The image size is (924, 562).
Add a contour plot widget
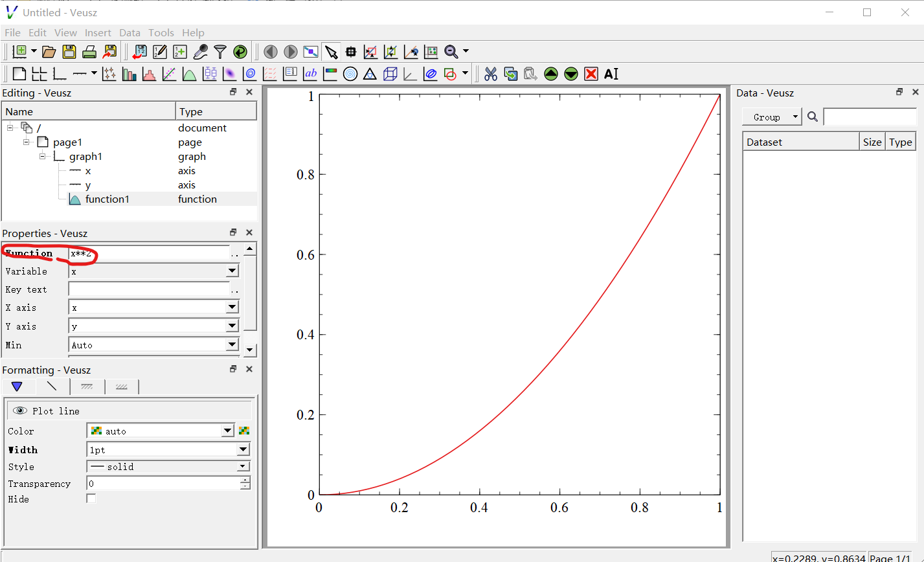coord(249,74)
